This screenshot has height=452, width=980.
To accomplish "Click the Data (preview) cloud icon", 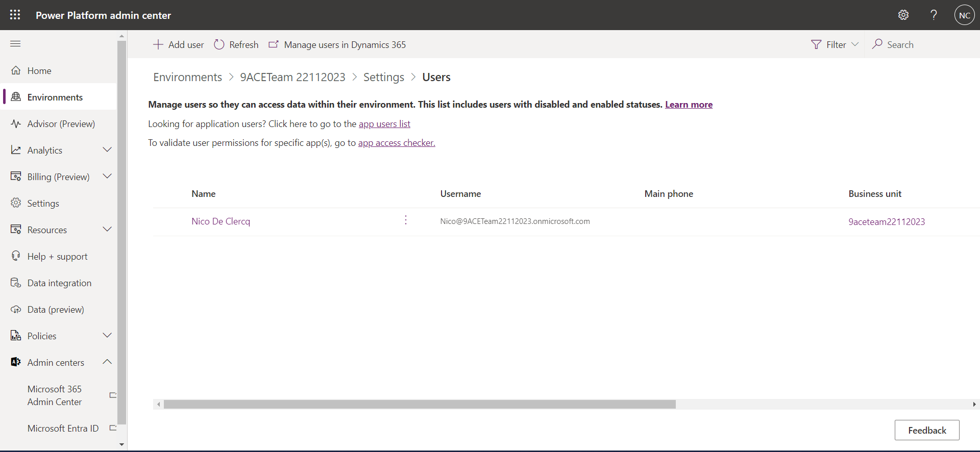I will click(16, 309).
